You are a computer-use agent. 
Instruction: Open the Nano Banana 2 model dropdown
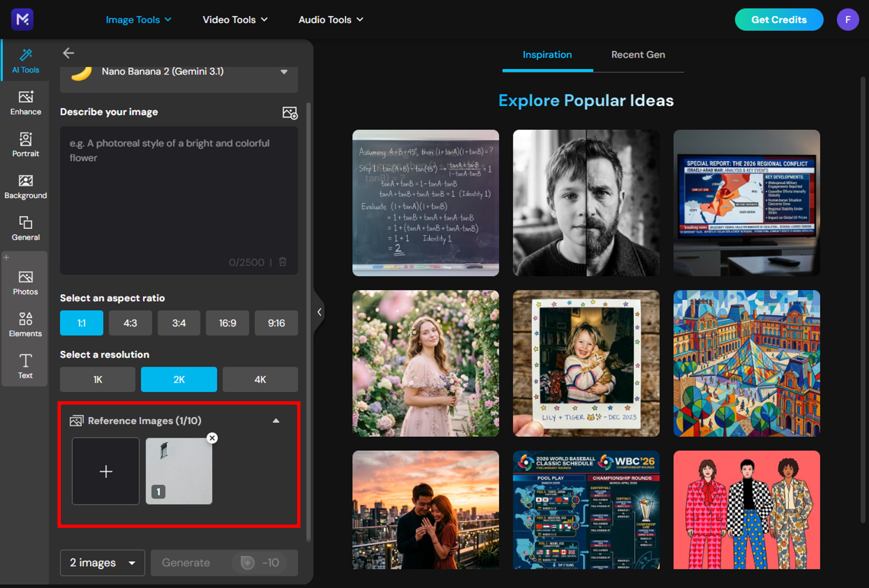pos(284,72)
